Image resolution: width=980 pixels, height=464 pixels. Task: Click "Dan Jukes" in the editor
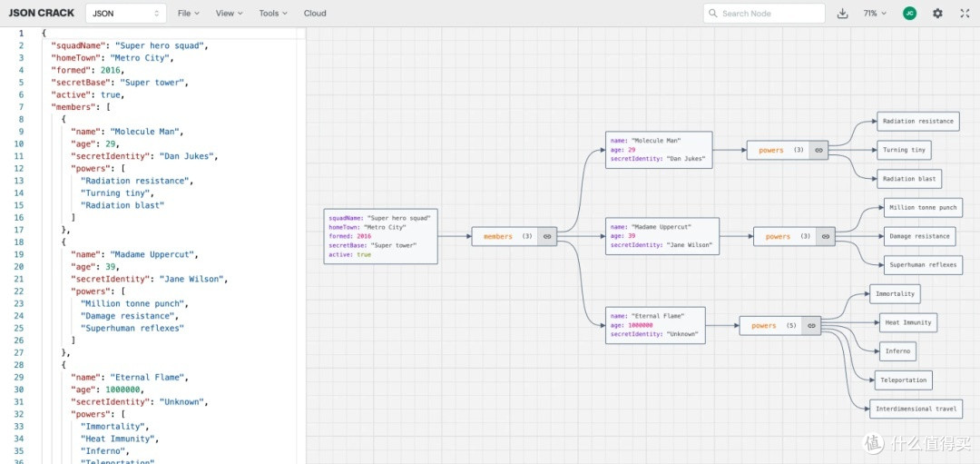[x=188, y=155]
